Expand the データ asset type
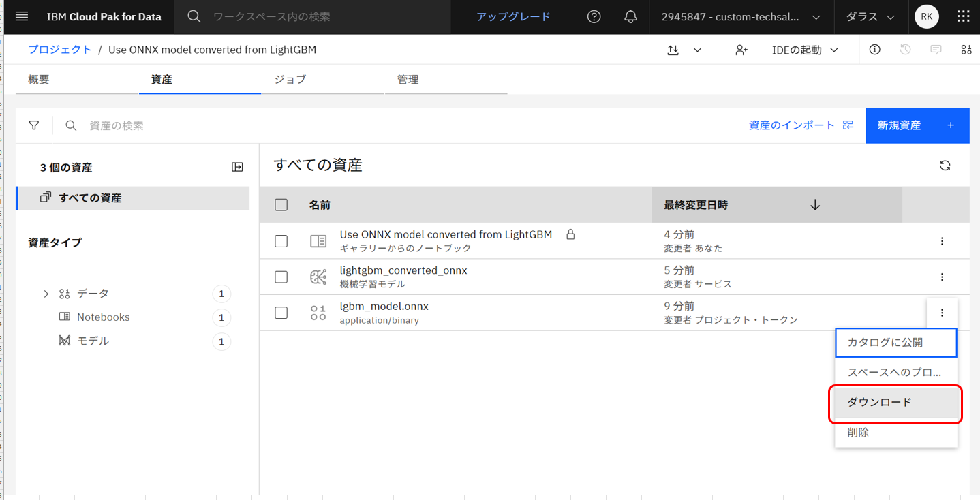The image size is (980, 500). pyautogui.click(x=46, y=293)
